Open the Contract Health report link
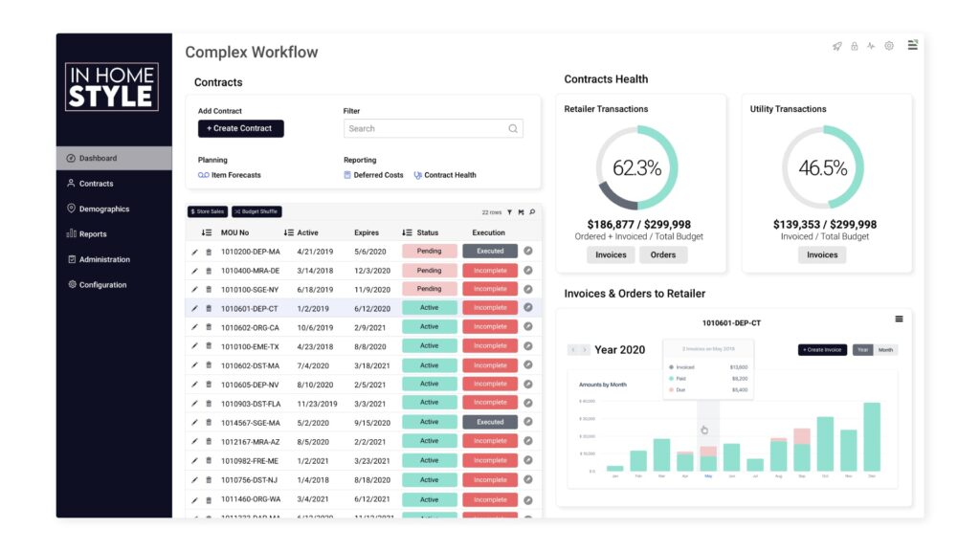The width and height of the screenshot is (980, 551). point(445,176)
